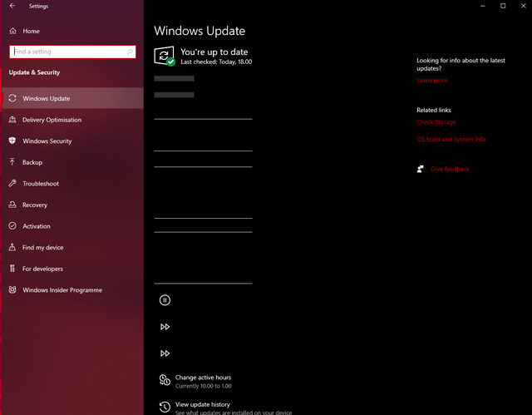Click the View update history icon
532x415 pixels.
tap(165, 407)
